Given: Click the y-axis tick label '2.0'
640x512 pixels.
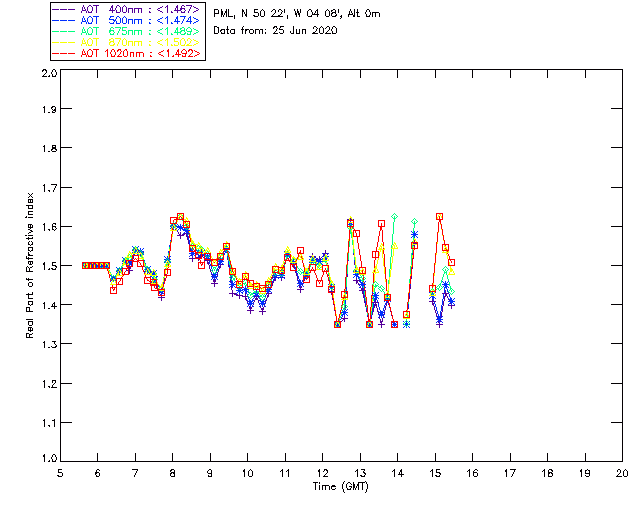Looking at the screenshot, I should 49,73.
